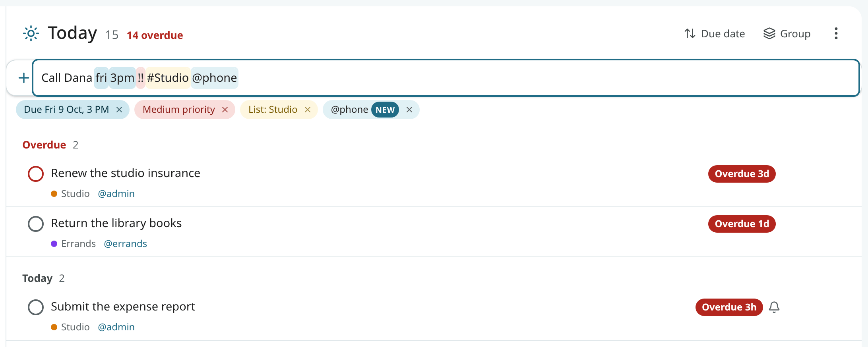868x347 pixels.
Task: Remove the List: Studio chip
Action: (308, 110)
